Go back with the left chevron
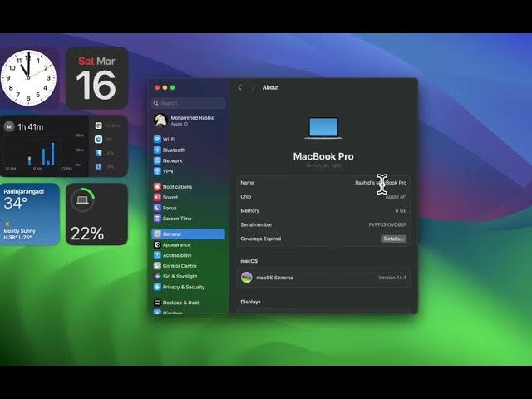This screenshot has width=532, height=399. [x=240, y=87]
